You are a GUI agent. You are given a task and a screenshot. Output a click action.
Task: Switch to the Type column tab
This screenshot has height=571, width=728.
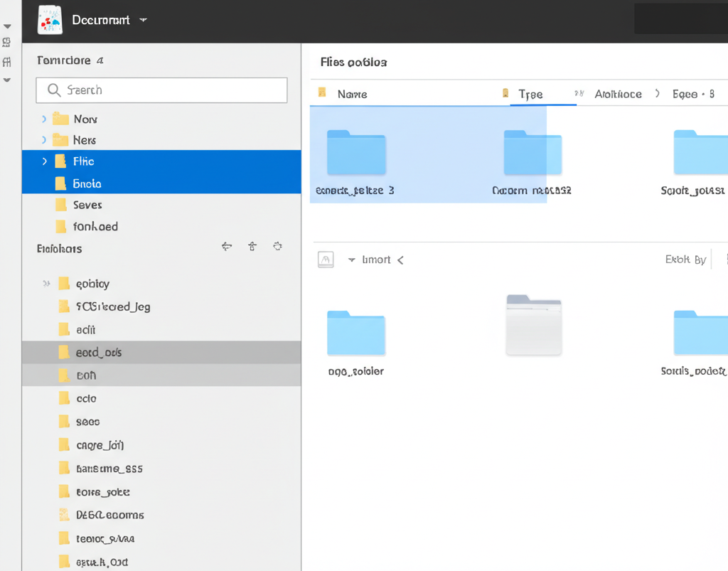pyautogui.click(x=530, y=94)
